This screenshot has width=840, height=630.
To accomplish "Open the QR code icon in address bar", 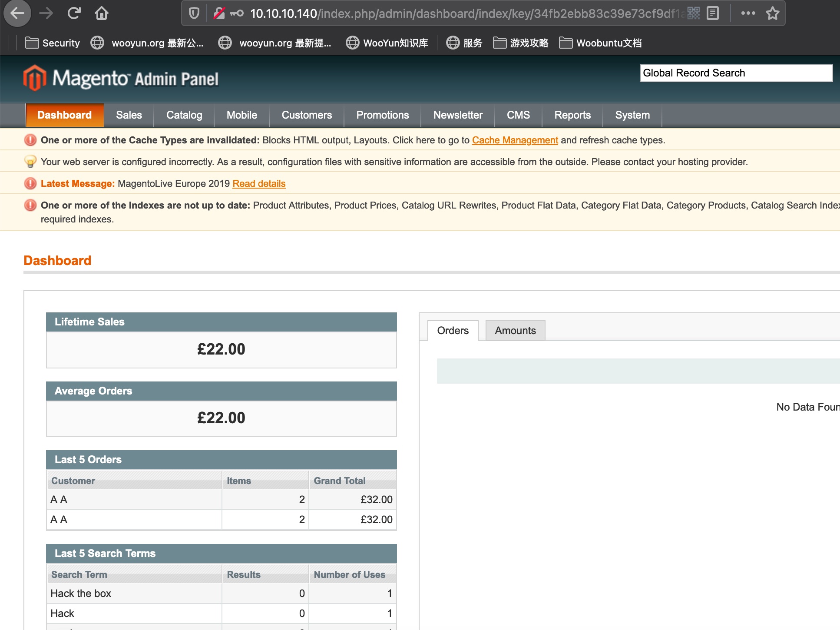I will pyautogui.click(x=694, y=13).
